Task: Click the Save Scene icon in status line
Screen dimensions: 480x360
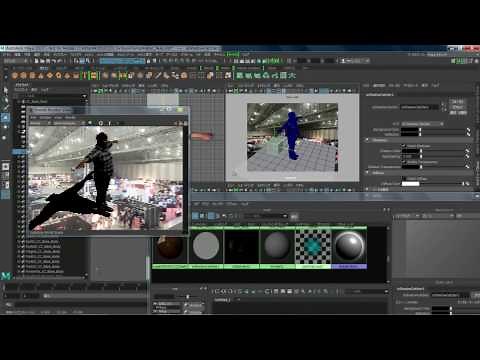Action: (48, 61)
